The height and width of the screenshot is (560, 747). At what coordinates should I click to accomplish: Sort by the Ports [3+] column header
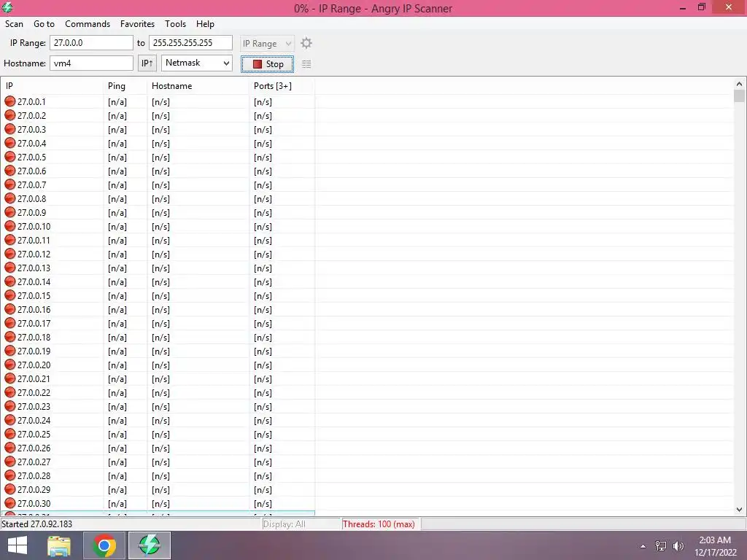[282, 86]
